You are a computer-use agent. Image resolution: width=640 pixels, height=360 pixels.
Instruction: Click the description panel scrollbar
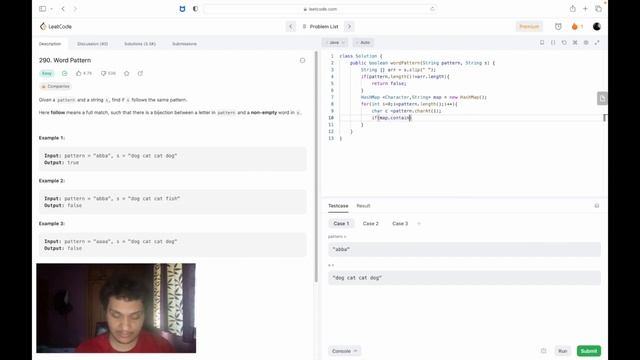pyautogui.click(x=316, y=167)
